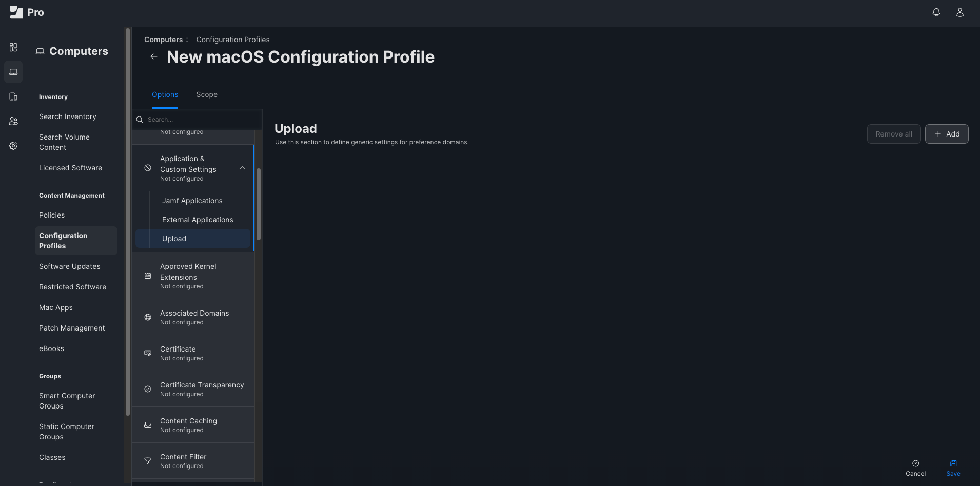Viewport: 980px width, 486px height.
Task: Click the dashboard icon in left rail
Action: [x=13, y=47]
